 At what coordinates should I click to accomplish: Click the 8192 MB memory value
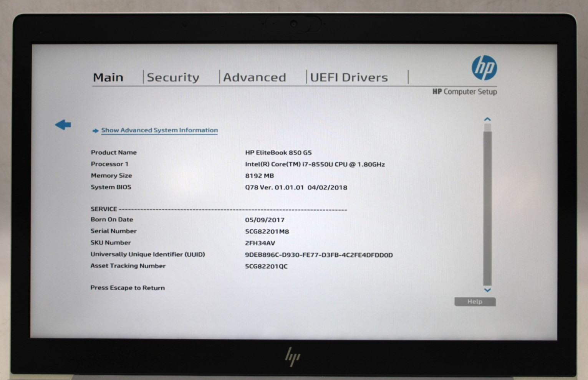(260, 176)
